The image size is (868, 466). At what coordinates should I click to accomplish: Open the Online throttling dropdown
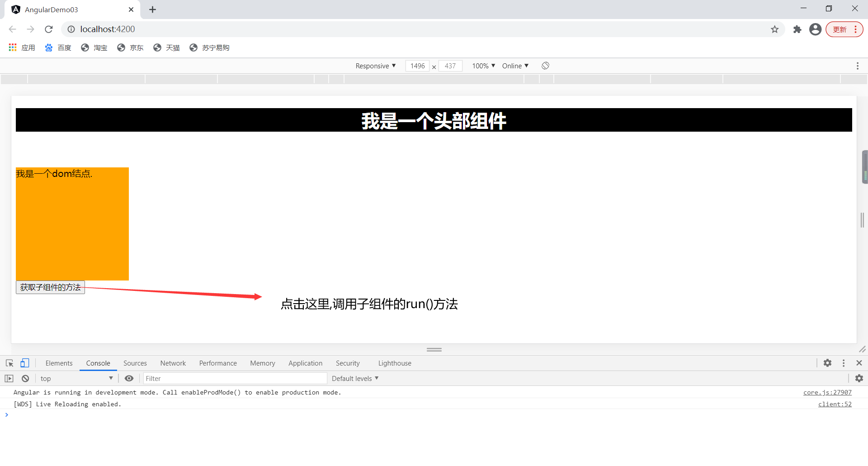[x=515, y=66]
